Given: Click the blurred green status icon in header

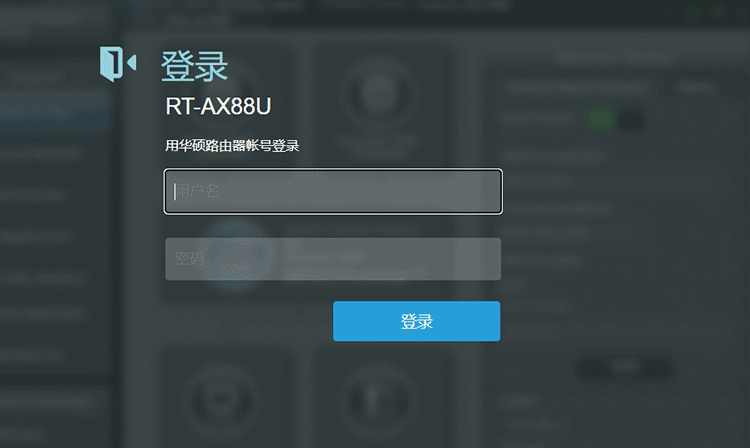Looking at the screenshot, I should [x=692, y=13].
